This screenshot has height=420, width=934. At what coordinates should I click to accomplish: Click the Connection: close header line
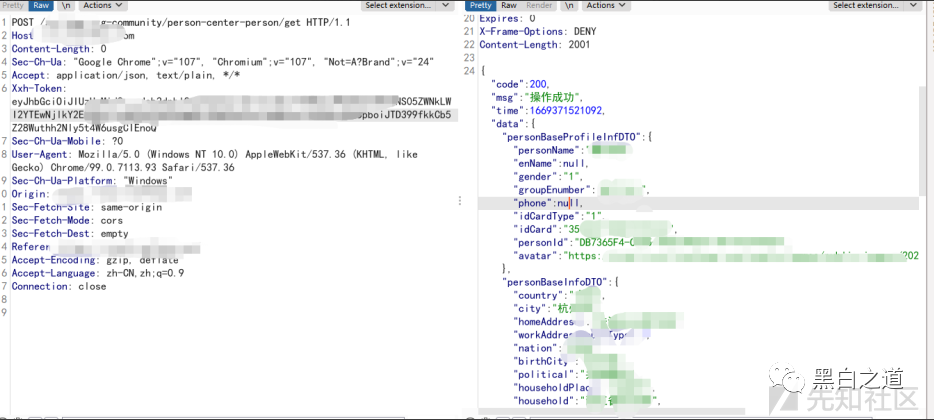58,286
